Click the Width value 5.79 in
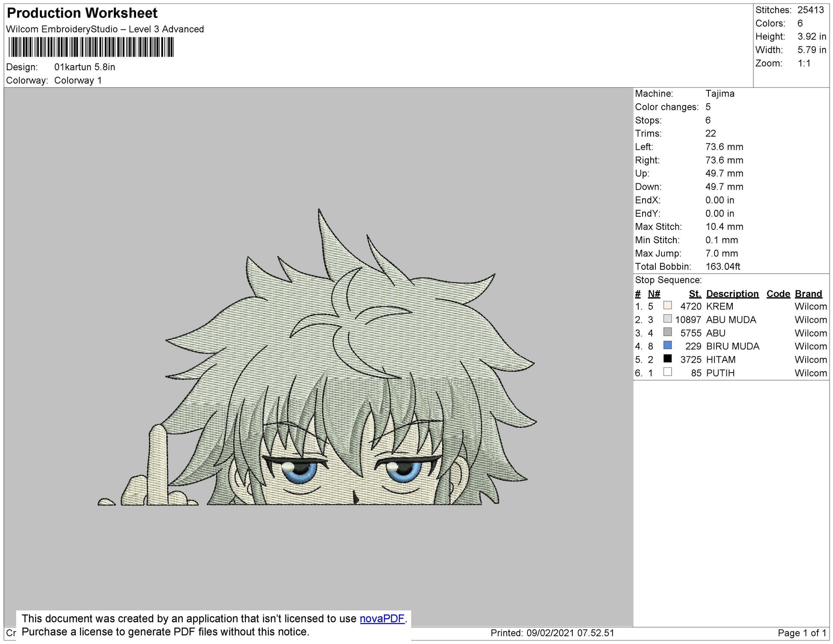 click(812, 50)
